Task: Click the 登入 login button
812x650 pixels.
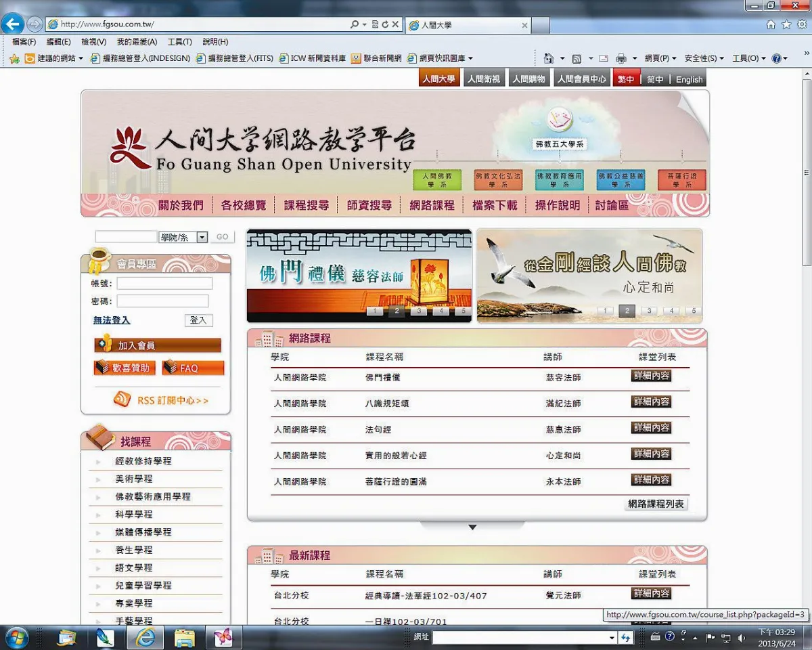Action: click(x=198, y=320)
